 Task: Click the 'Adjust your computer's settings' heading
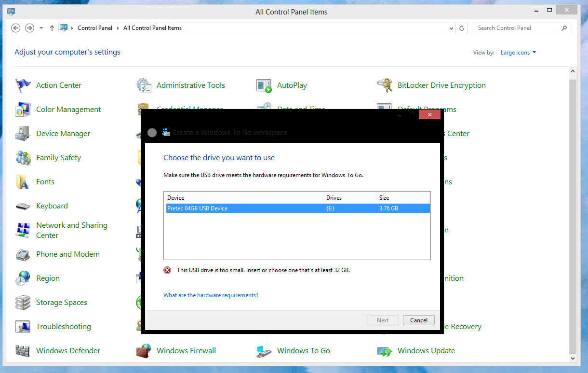click(x=67, y=52)
